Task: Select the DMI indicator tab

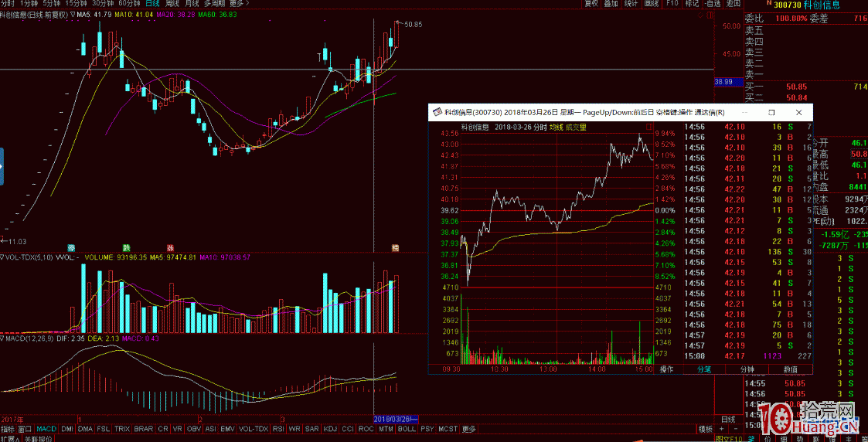Action: click(x=67, y=429)
